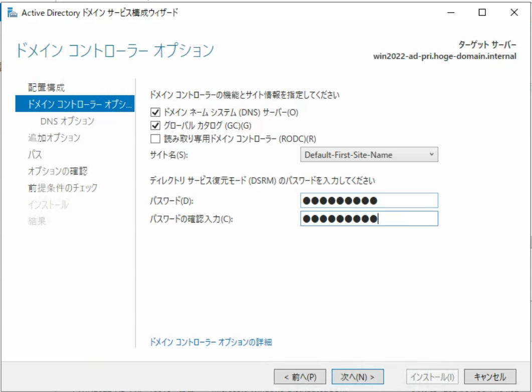Click the 次へ(N) > button
Image resolution: width=532 pixels, height=392 pixels.
coord(358,377)
